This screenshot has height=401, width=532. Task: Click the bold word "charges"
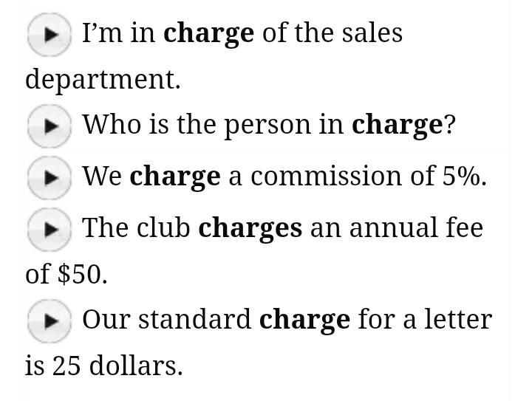(250, 229)
